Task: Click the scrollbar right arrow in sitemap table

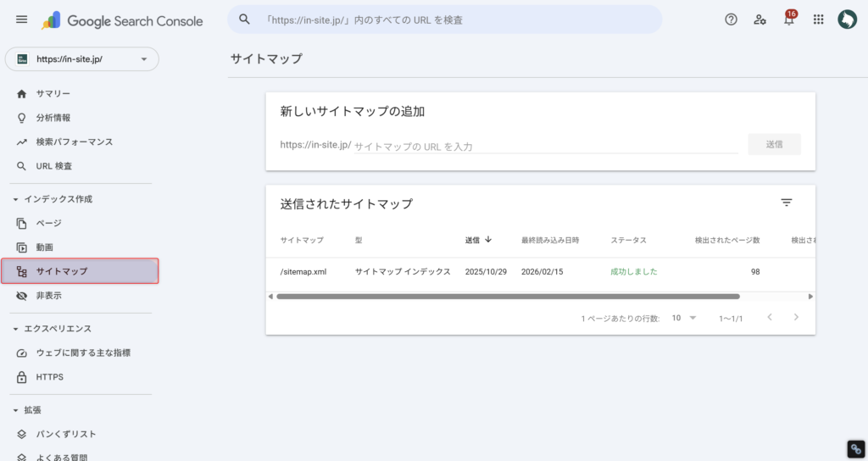Action: [810, 297]
